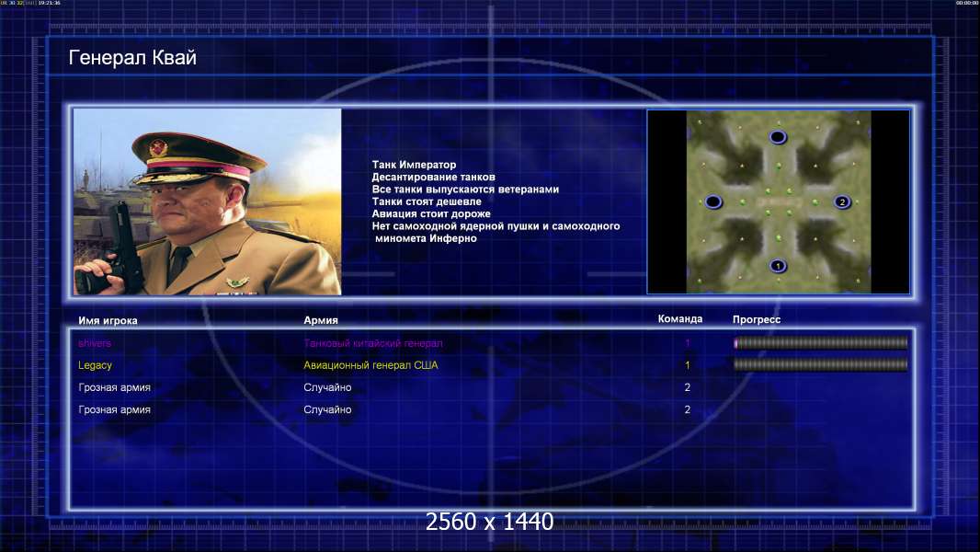The height and width of the screenshot is (552, 980).
Task: Click the shivers loading progress bar
Action: [x=821, y=342]
